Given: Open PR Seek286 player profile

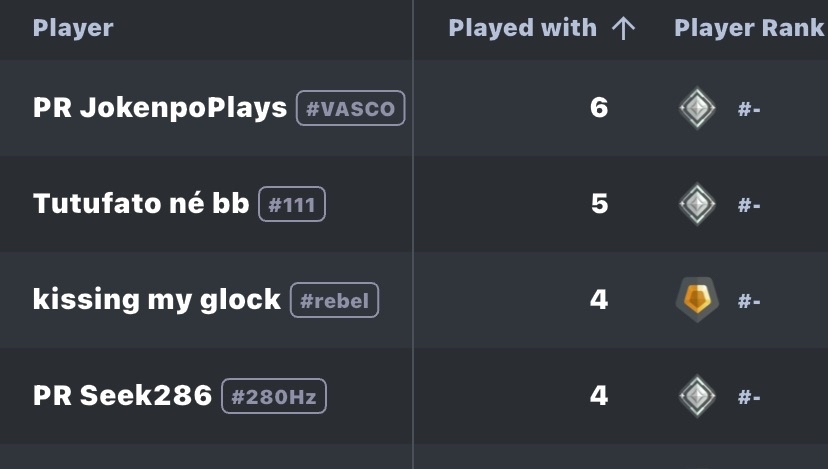Looking at the screenshot, I should (122, 396).
